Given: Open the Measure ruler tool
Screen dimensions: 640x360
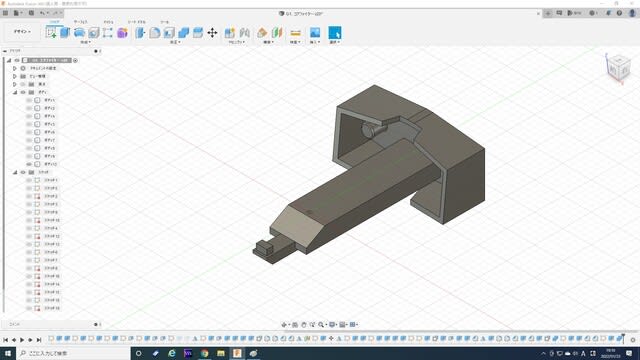Looking at the screenshot, I should 296,33.
